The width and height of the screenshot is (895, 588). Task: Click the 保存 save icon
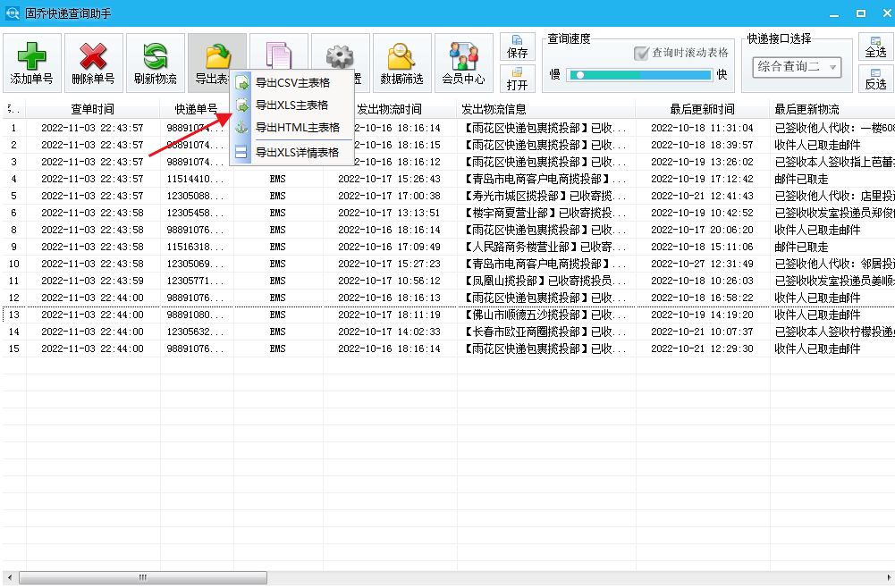coord(517,45)
